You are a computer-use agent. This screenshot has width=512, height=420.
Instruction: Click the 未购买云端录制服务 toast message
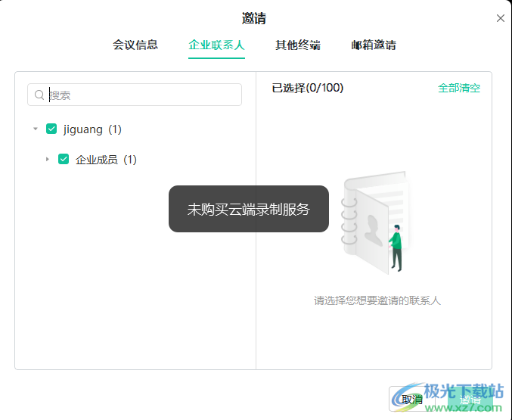click(249, 209)
